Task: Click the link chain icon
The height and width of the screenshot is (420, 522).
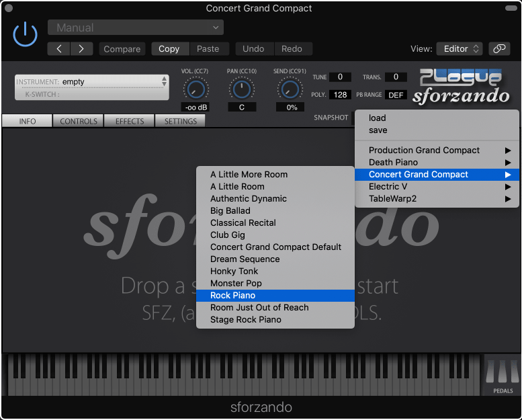Action: (x=499, y=48)
